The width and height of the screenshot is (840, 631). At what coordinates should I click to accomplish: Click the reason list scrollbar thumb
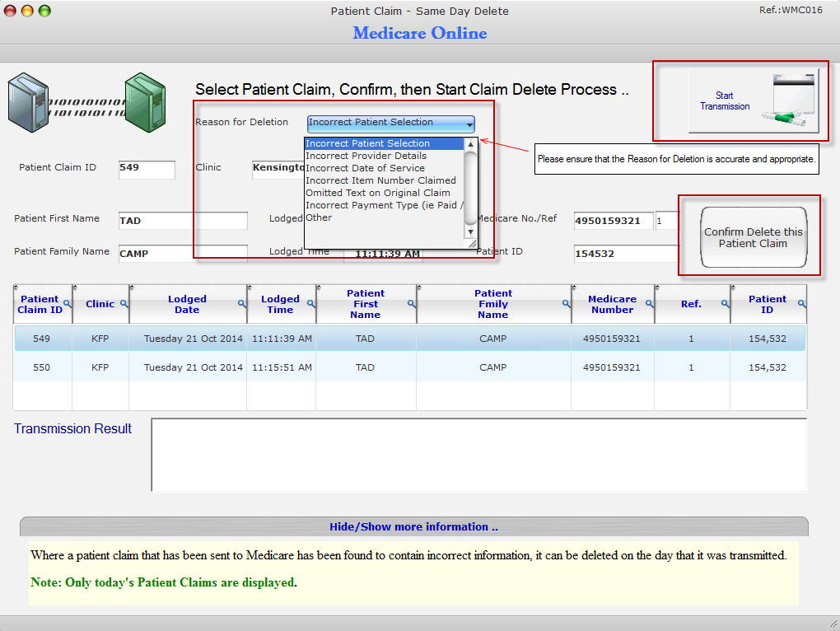[470, 188]
